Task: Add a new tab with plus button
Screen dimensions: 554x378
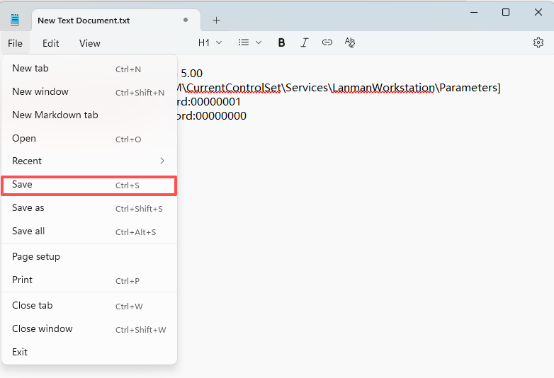Action: pos(216,20)
